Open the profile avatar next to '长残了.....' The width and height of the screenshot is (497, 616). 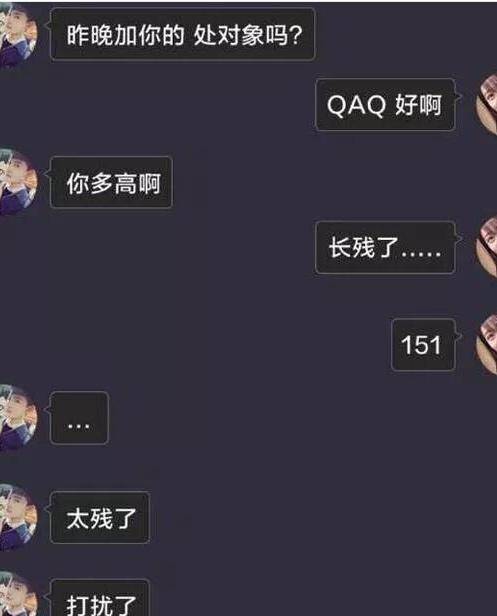tap(486, 248)
